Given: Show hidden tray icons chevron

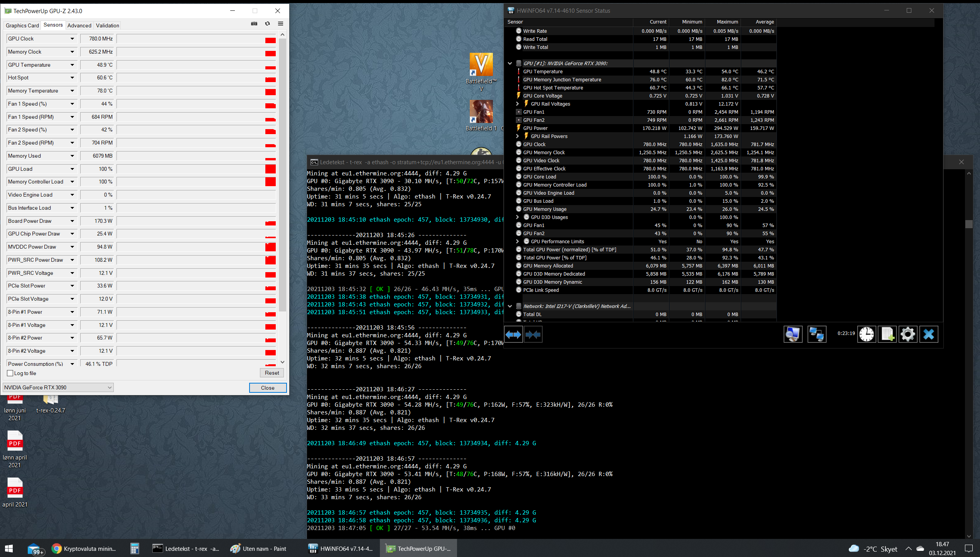Looking at the screenshot, I should pos(908,549).
